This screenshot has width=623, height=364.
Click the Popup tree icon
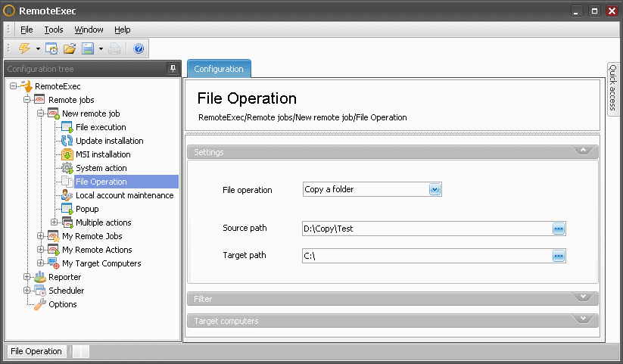click(x=67, y=209)
